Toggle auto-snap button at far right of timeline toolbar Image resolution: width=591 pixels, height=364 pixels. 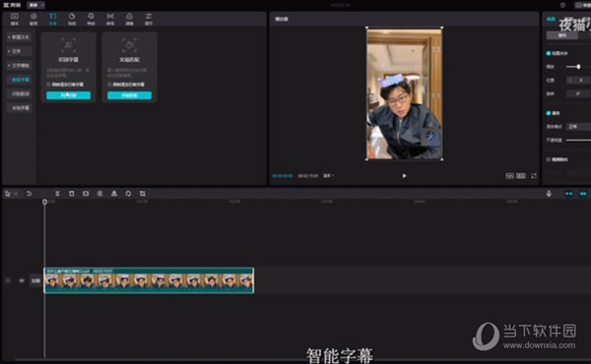583,194
